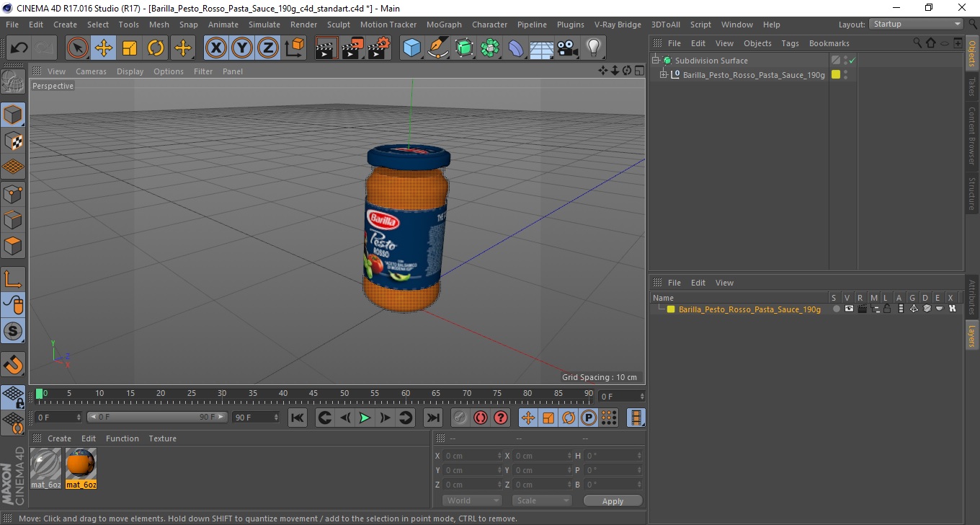
Task: Activate the Move tool
Action: tap(104, 48)
